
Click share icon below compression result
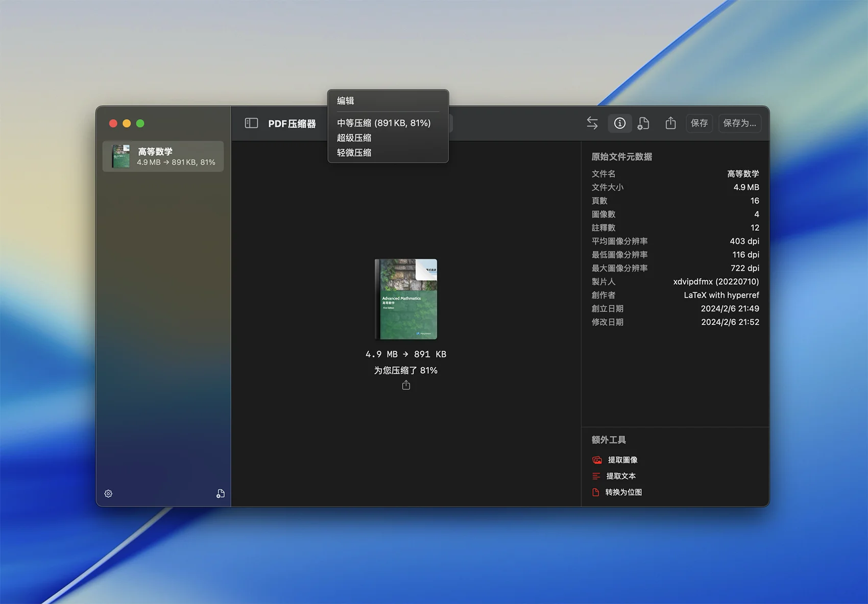tap(406, 385)
